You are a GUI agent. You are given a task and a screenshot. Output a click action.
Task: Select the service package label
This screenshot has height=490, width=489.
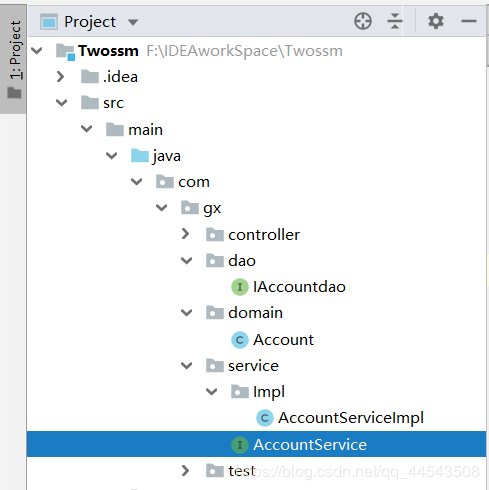pyautogui.click(x=253, y=366)
